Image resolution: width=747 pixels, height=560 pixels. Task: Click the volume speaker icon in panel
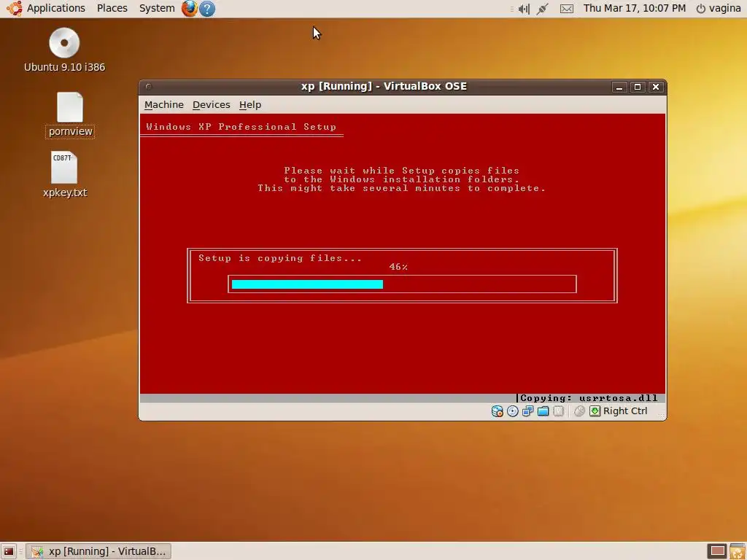click(524, 9)
